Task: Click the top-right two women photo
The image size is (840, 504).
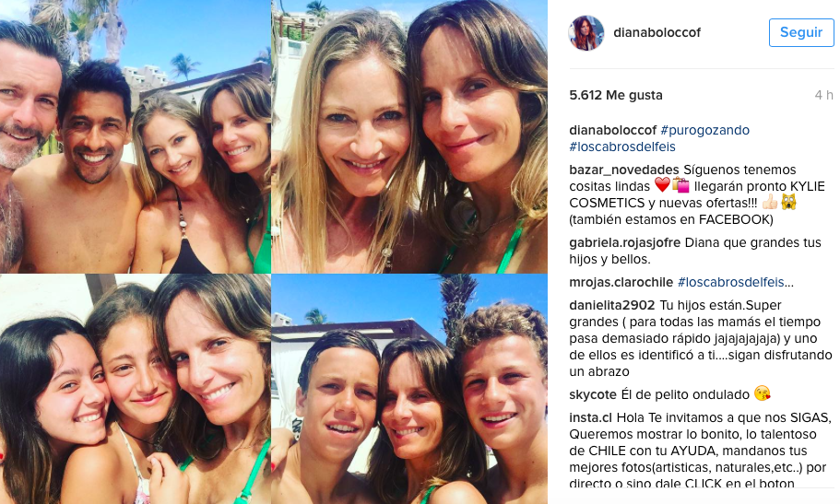Action: [409, 136]
